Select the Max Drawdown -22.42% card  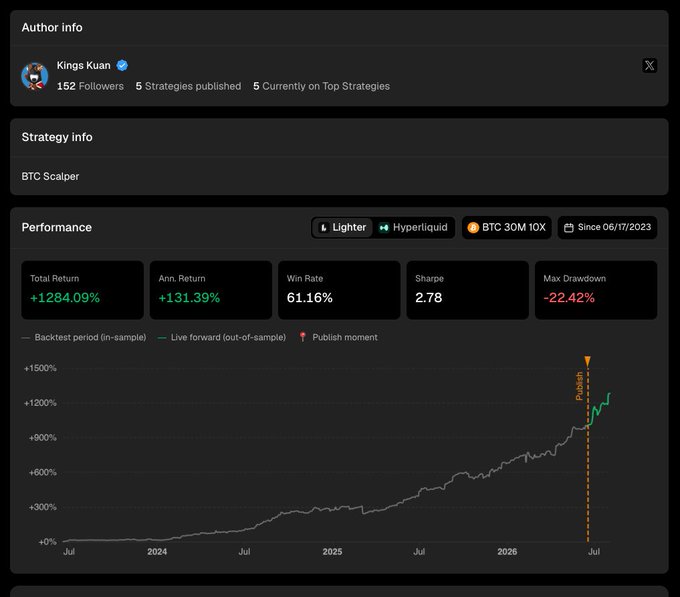(x=596, y=290)
